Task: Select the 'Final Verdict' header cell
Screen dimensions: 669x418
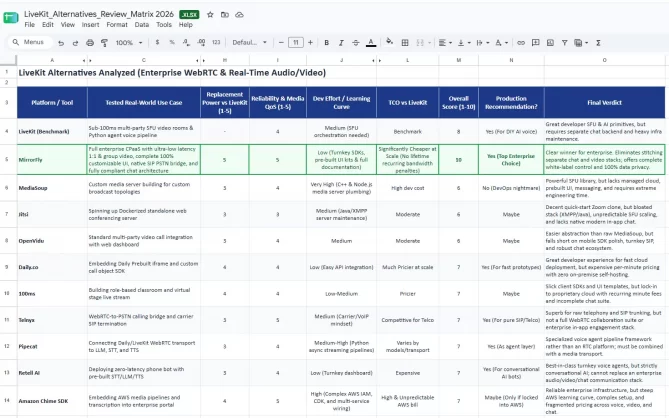Action: click(x=605, y=102)
